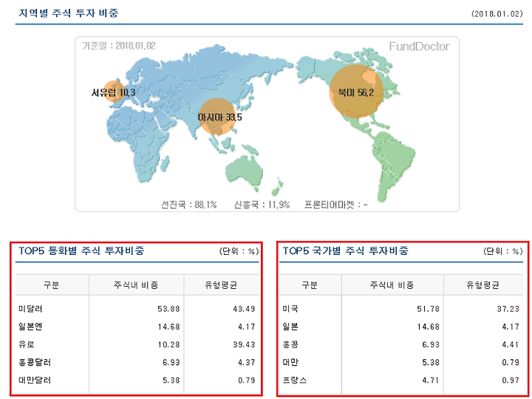532x399 pixels.
Task: Select the 북미 56.2 bubble on the map
Action: point(356,92)
